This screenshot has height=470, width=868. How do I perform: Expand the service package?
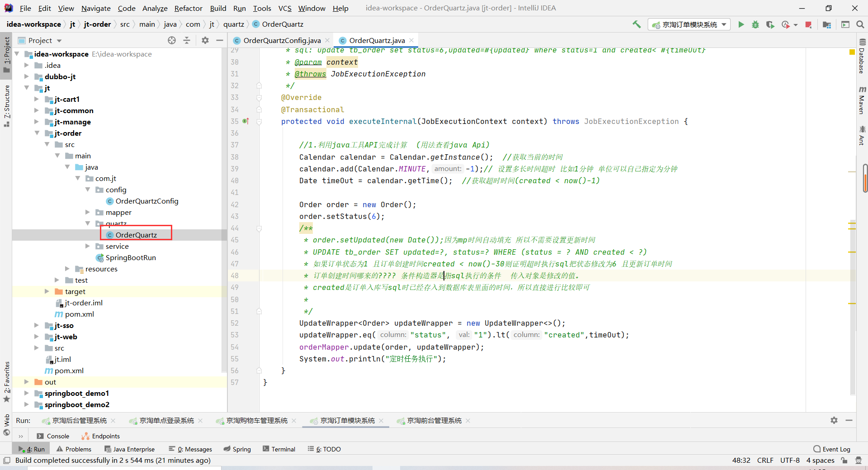pyautogui.click(x=88, y=246)
